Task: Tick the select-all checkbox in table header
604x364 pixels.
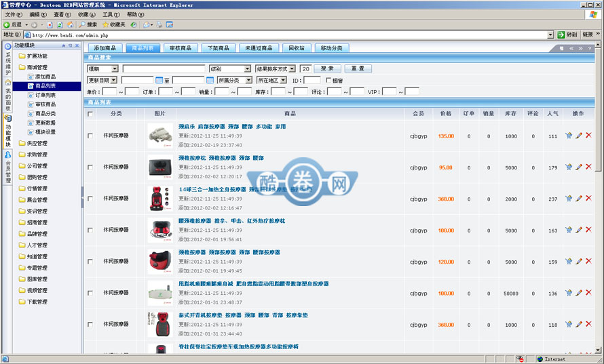Action: pyautogui.click(x=90, y=114)
